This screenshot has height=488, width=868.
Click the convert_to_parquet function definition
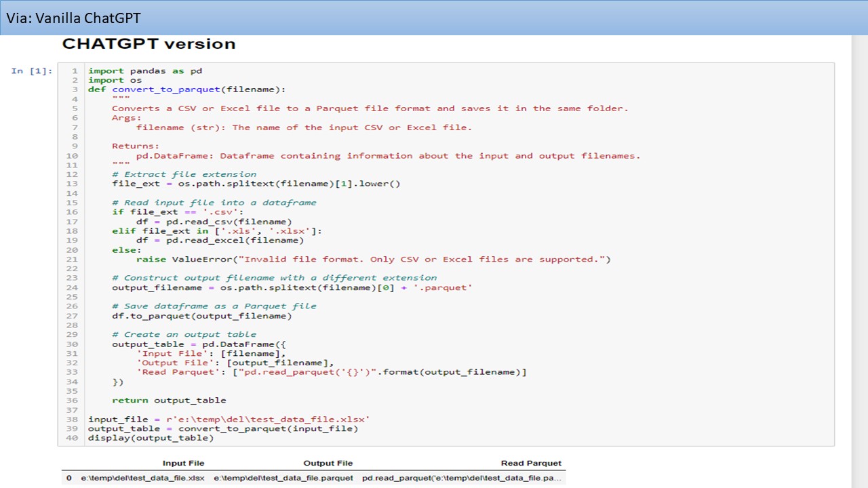tap(187, 89)
